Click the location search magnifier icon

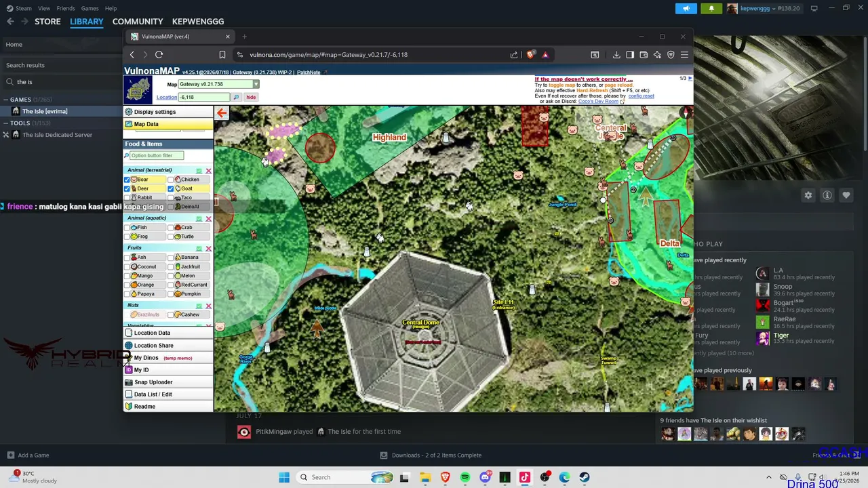pyautogui.click(x=237, y=97)
